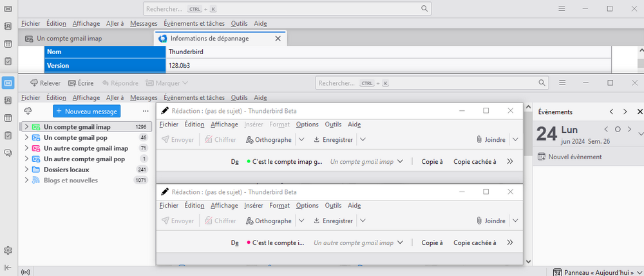
Task: Open the folder pane options three-dot button
Action: pyautogui.click(x=146, y=111)
